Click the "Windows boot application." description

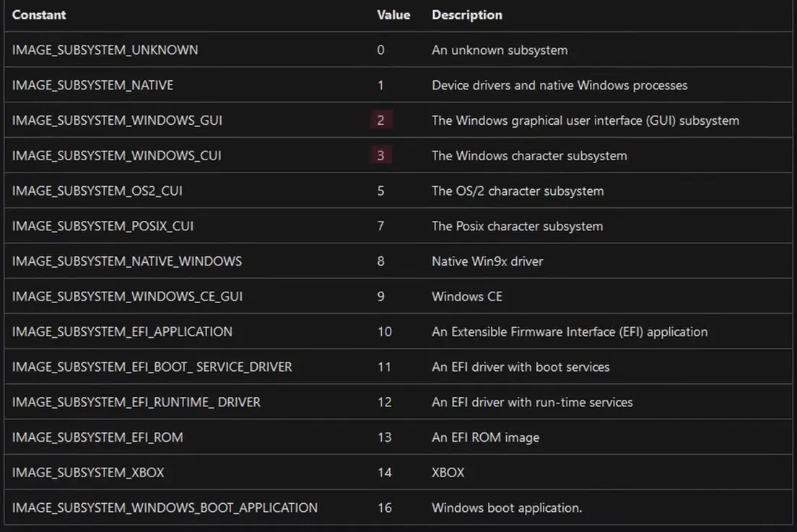(x=507, y=508)
